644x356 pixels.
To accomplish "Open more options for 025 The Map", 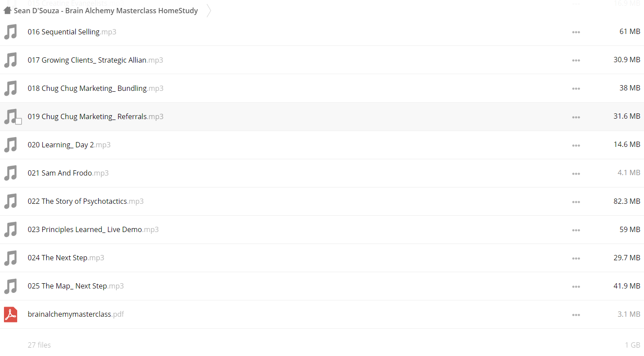I will pyautogui.click(x=576, y=286).
